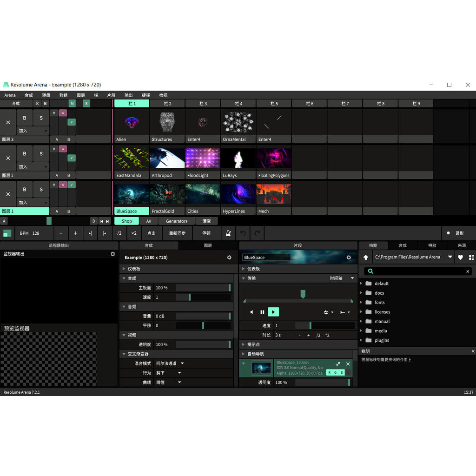The height and width of the screenshot is (476, 476).
Task: Toggle composition master M button
Action: (x=72, y=104)
